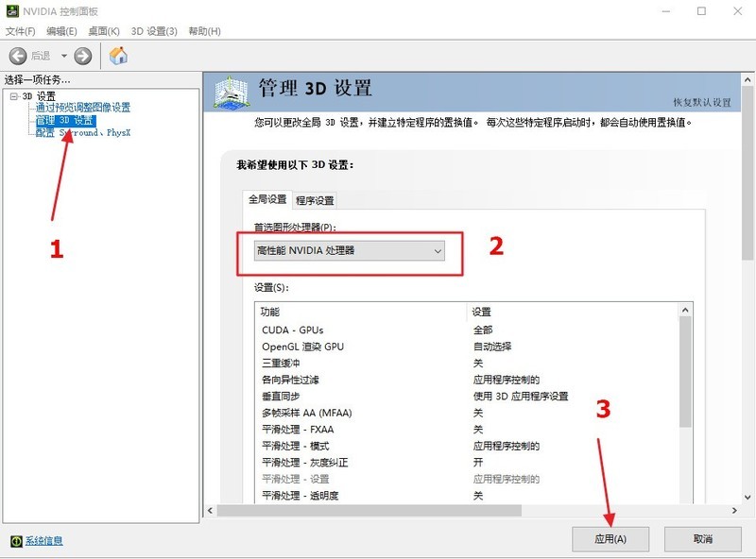Open the 首选图形处理器 dropdown
Viewport: 756px width, 559px height.
(x=438, y=250)
